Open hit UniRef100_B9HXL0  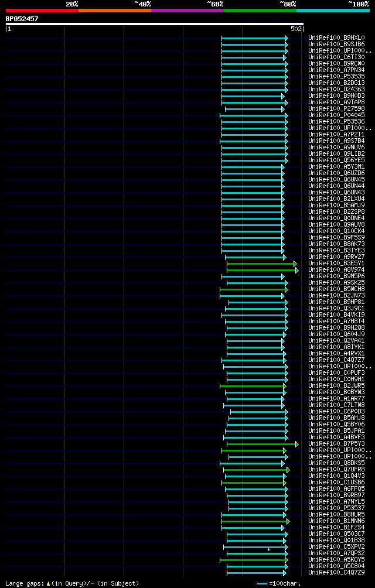[x=336, y=38]
